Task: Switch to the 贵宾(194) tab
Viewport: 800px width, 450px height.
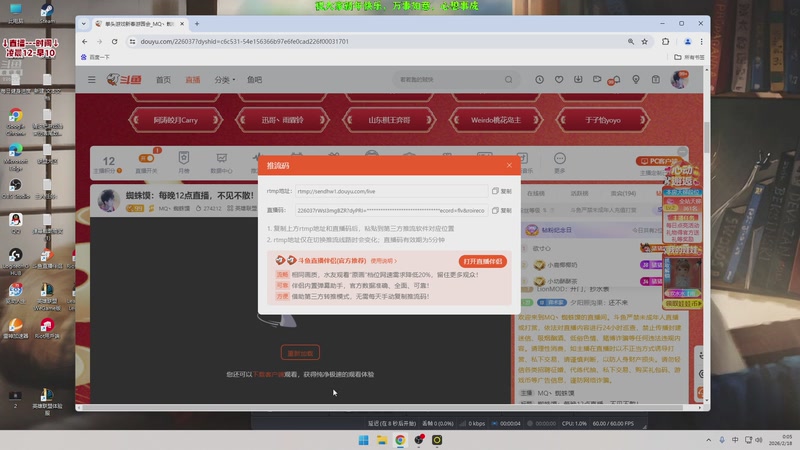Action: (623, 193)
